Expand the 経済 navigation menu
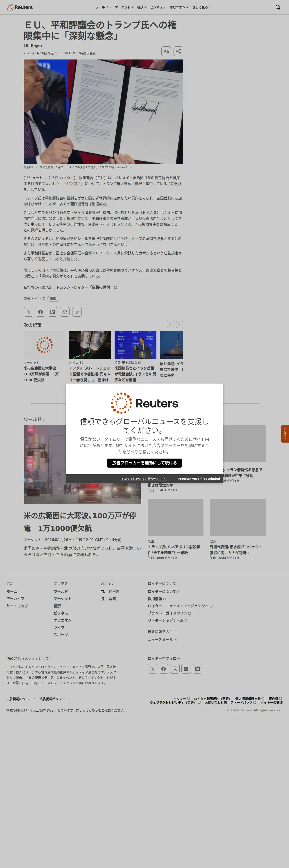The height and width of the screenshot is (868, 289). (142, 7)
